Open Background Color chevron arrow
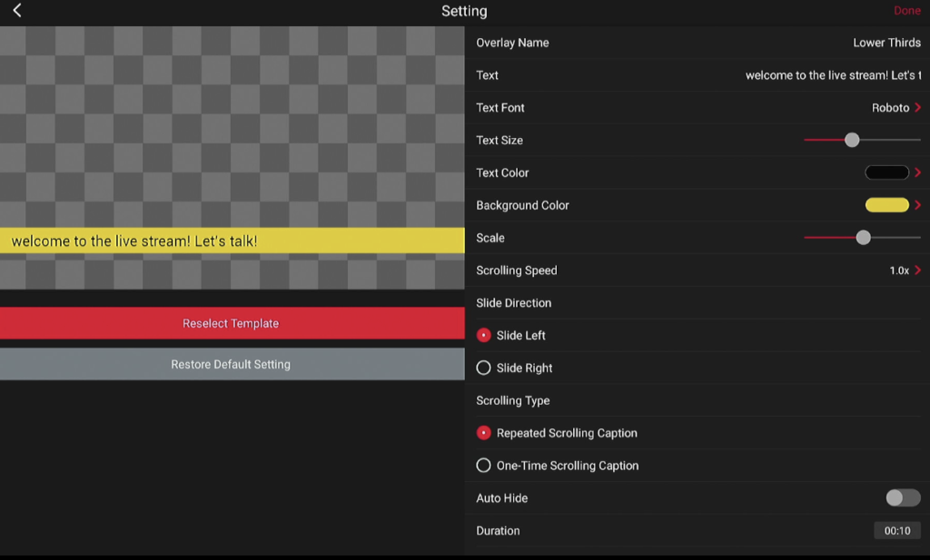Screen dimensions: 930x560 pos(917,205)
